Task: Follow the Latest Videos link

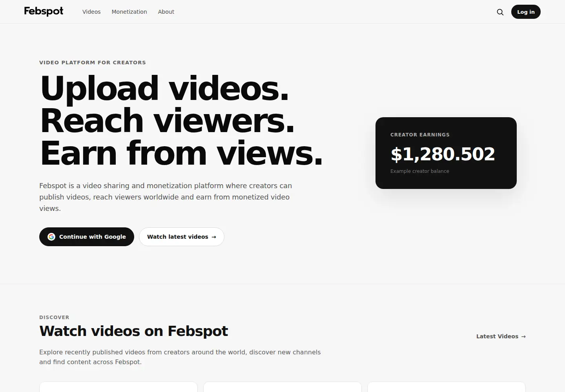Action: pyautogui.click(x=501, y=336)
